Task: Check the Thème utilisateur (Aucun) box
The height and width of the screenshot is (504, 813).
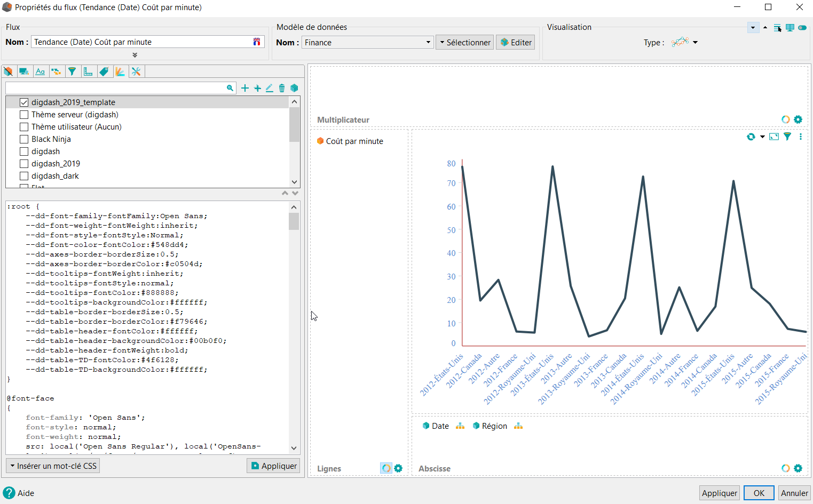Action: pyautogui.click(x=24, y=127)
